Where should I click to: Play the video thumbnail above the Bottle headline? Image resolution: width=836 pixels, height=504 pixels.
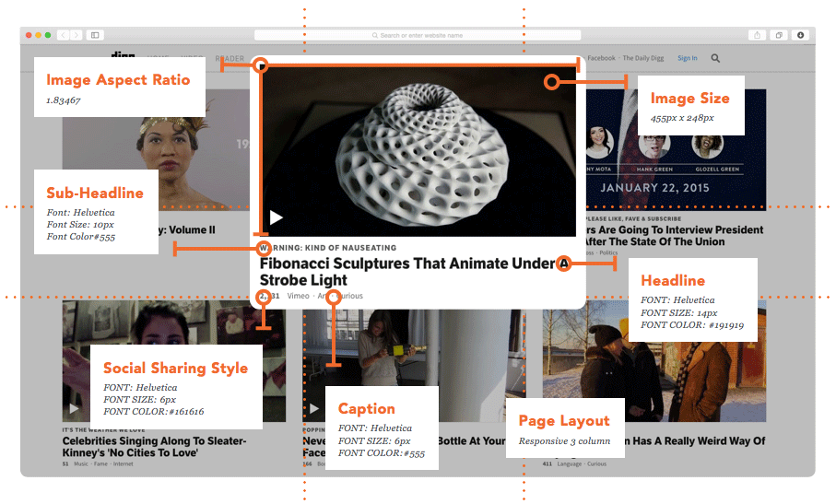click(x=314, y=408)
